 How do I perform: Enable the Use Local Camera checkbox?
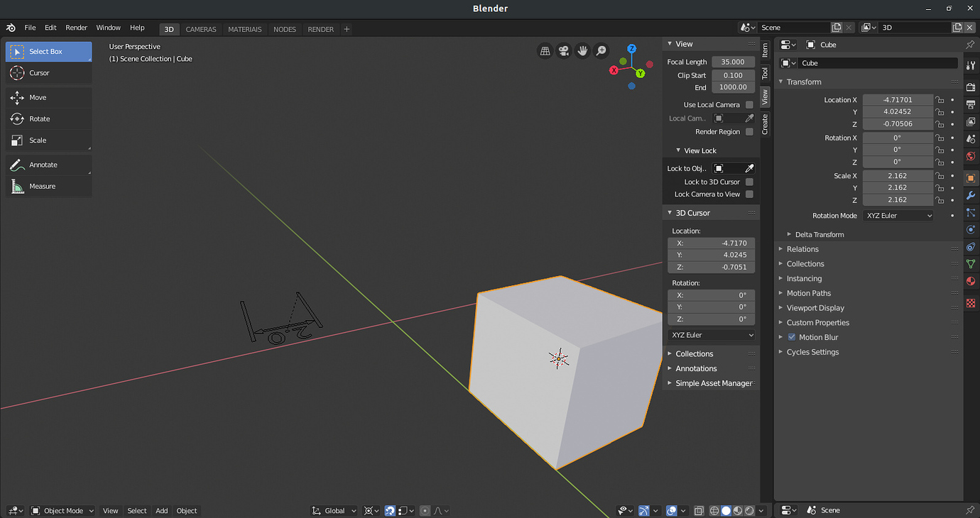(x=749, y=104)
